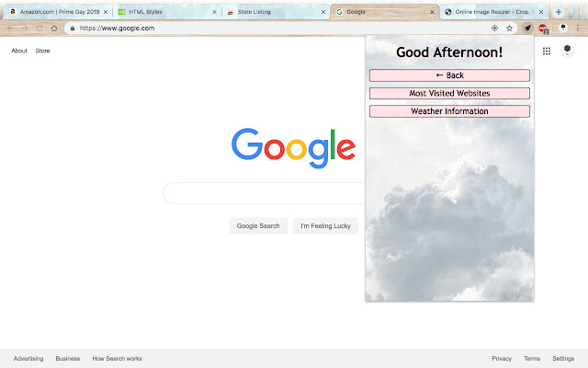Close the Google tab
This screenshot has height=368, width=588.
point(432,12)
